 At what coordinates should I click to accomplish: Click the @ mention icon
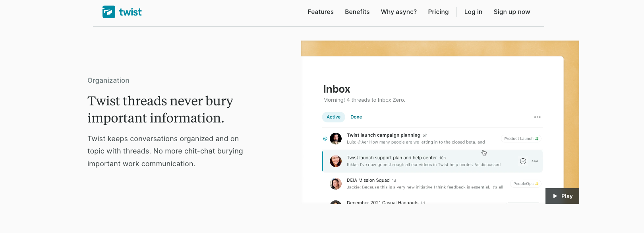coord(325,138)
